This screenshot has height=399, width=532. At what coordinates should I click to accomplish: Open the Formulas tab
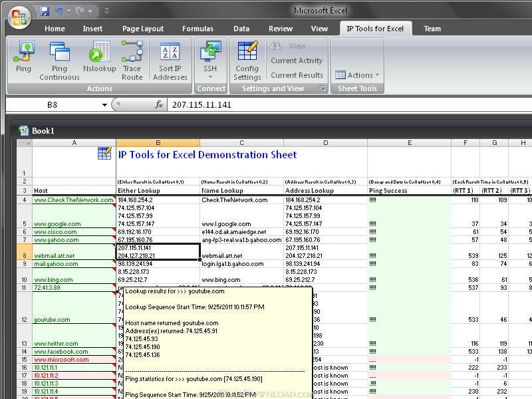198,29
